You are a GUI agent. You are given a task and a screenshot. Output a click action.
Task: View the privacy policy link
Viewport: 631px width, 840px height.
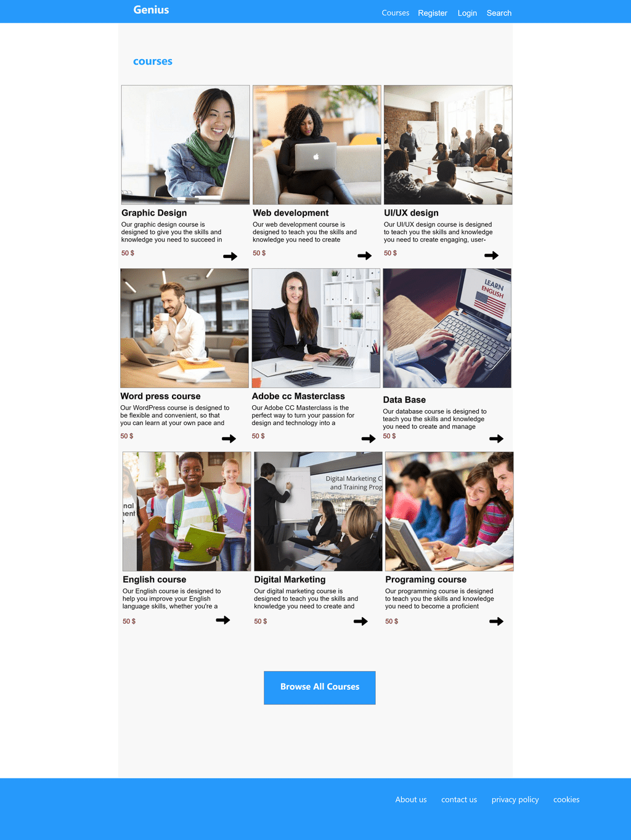(x=515, y=799)
